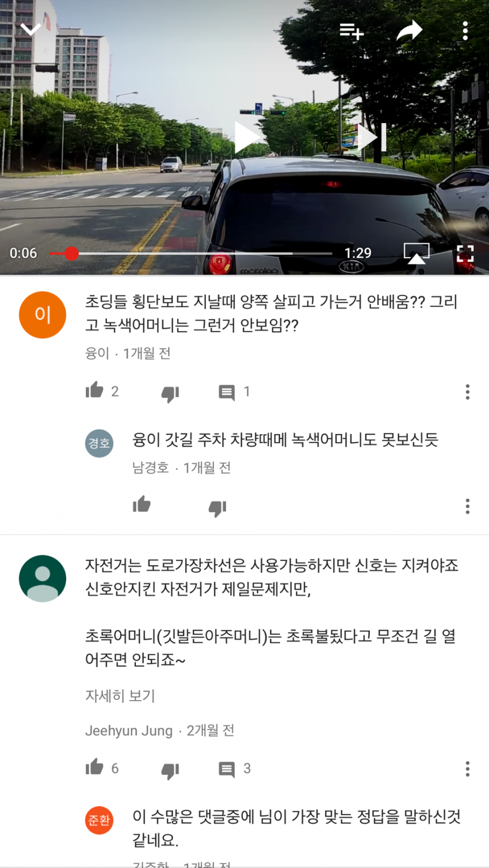
Task: Add video to playlist icon
Action: click(x=351, y=30)
